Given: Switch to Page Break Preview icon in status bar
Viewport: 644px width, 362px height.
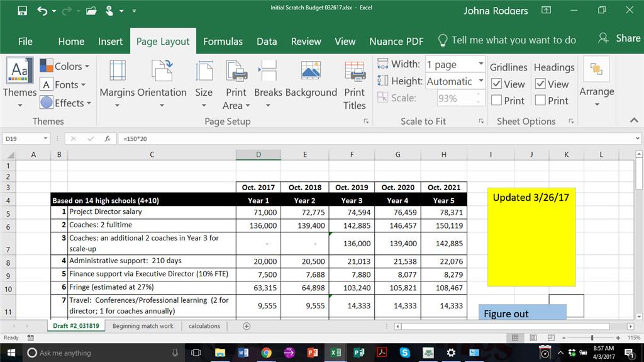Looking at the screenshot, I should coord(551,337).
